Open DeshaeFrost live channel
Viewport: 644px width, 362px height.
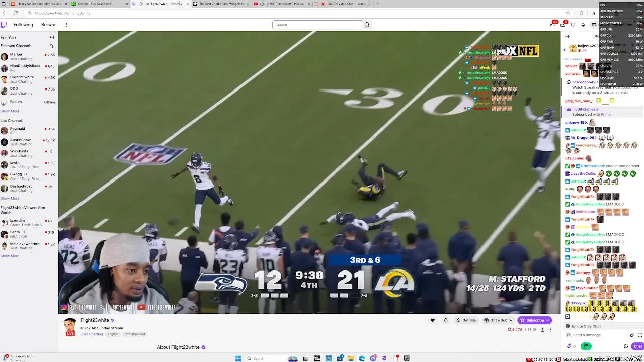[x=28, y=188]
